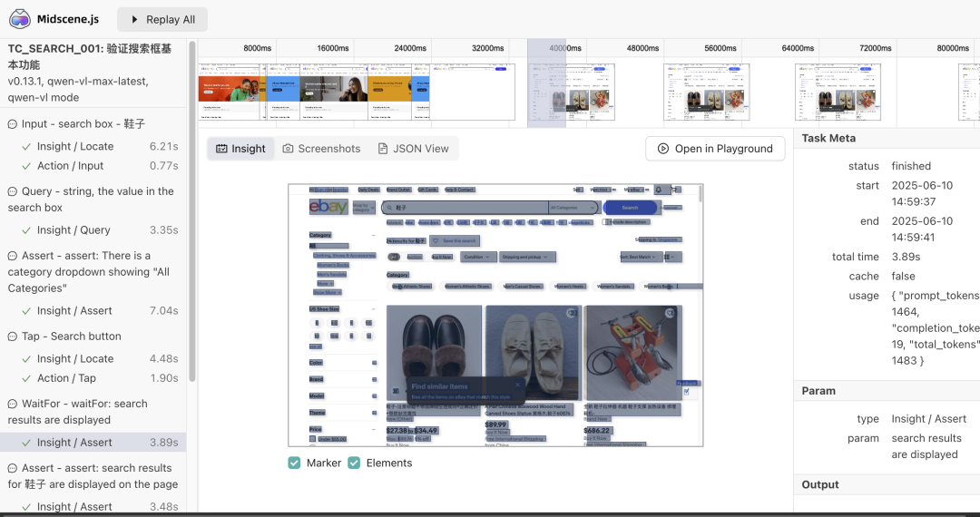Select Insight / Locate step taking 6.21s
This screenshot has height=517, width=980.
tap(93, 146)
